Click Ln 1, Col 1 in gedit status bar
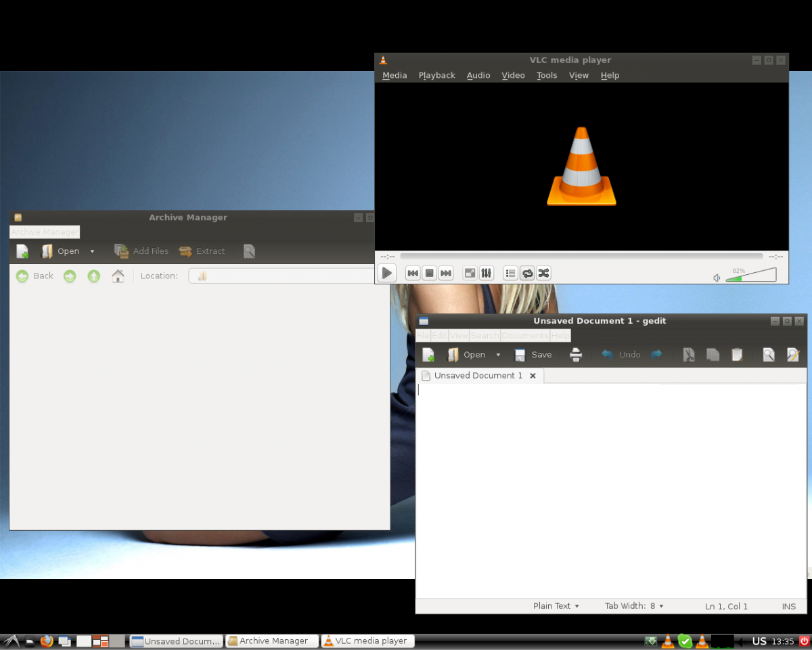Viewport: 812px width, 650px height. [x=727, y=607]
